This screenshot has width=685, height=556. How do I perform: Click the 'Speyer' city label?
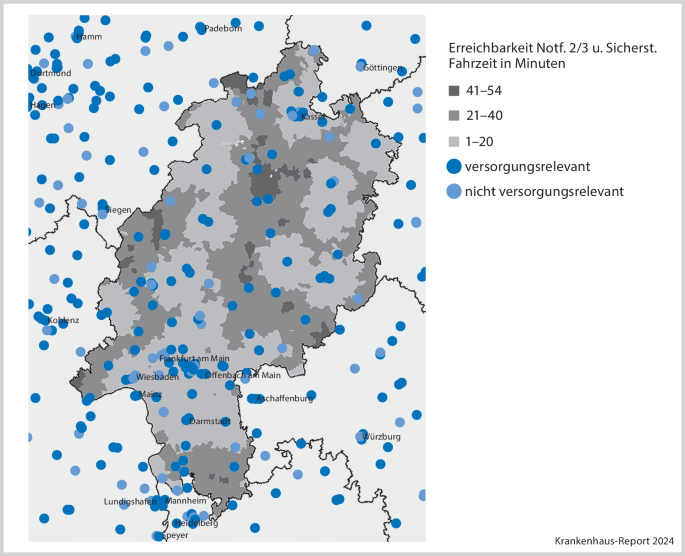175,535
